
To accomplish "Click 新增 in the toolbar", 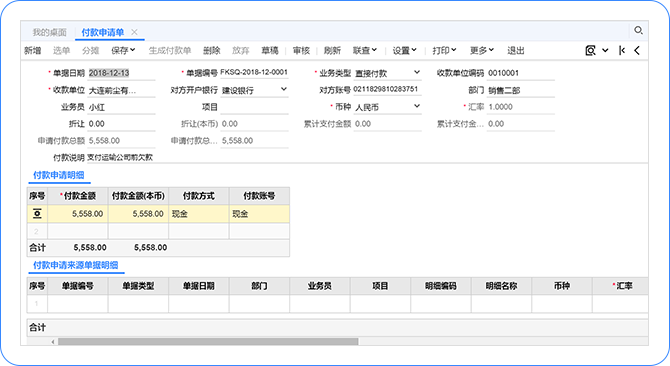I will [33, 51].
